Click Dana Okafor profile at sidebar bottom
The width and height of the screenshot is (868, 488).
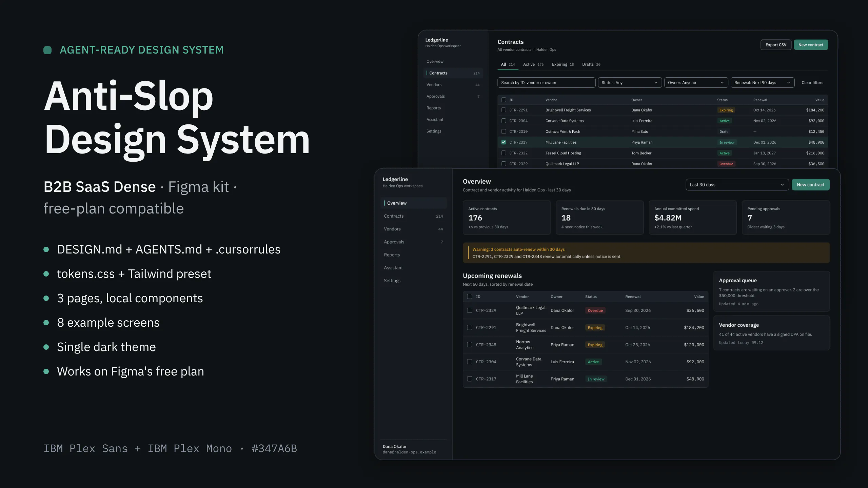[409, 449]
